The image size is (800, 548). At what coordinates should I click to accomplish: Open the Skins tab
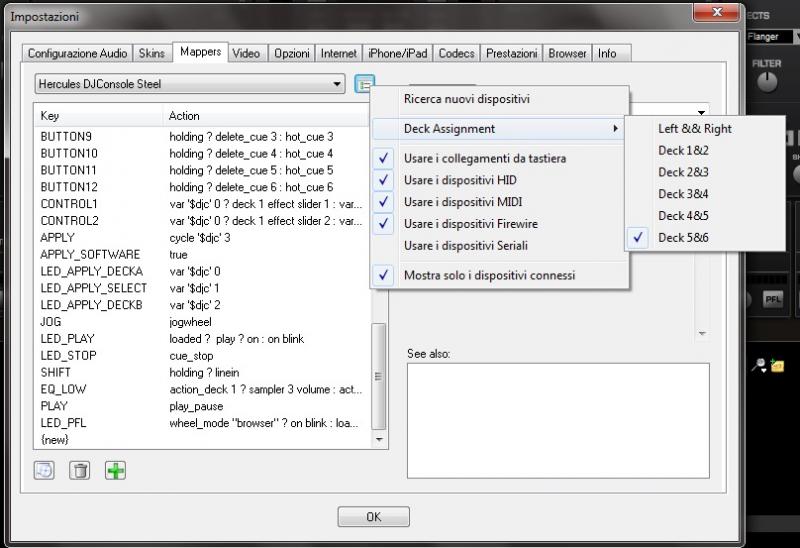coord(152,54)
